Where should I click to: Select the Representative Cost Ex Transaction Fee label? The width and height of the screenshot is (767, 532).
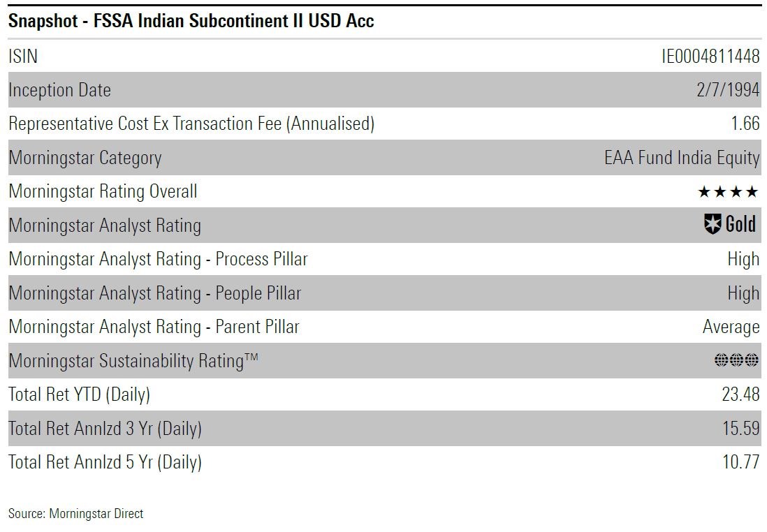coord(191,124)
